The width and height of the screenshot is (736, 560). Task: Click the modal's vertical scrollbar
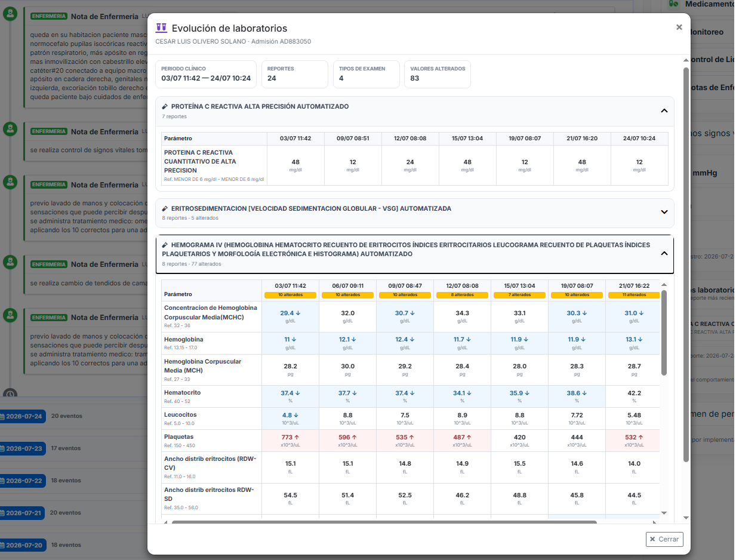(x=686, y=264)
